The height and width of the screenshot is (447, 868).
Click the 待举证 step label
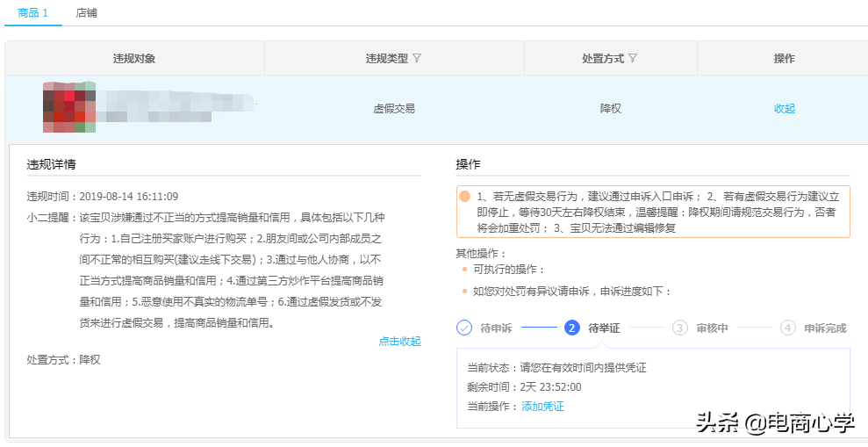coord(604,328)
